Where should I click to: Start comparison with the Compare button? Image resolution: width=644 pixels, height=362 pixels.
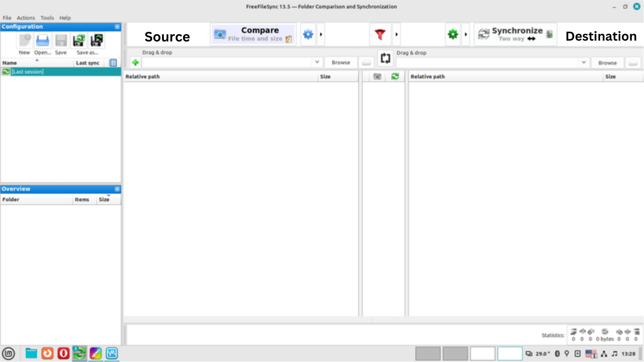coord(254,35)
